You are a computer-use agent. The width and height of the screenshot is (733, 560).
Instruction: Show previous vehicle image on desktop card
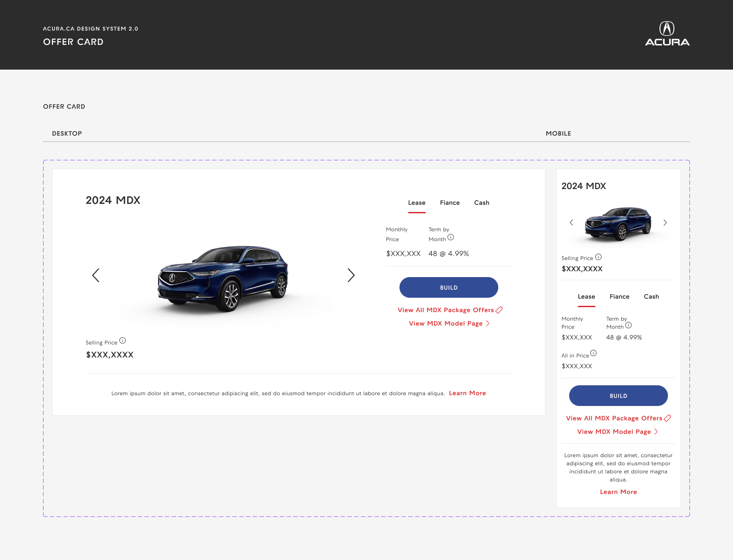click(x=96, y=275)
